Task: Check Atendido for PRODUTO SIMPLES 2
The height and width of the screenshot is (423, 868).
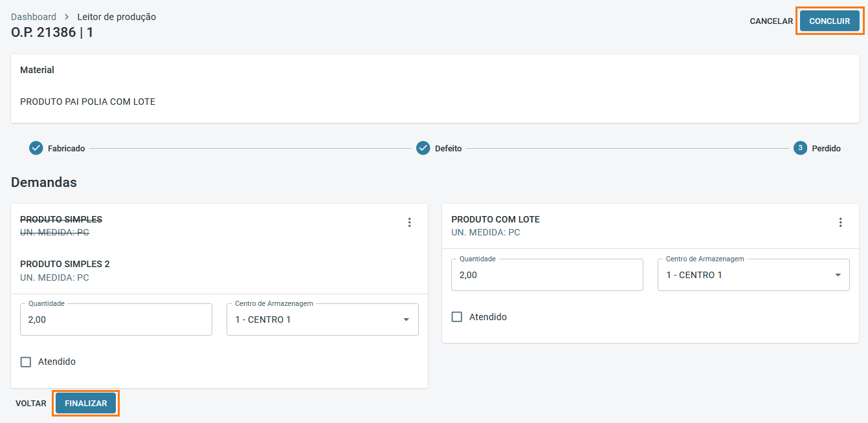Action: [26, 362]
